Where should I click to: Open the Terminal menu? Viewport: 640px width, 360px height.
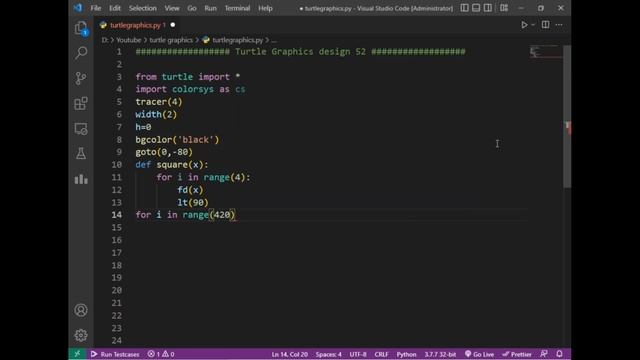(x=237, y=8)
